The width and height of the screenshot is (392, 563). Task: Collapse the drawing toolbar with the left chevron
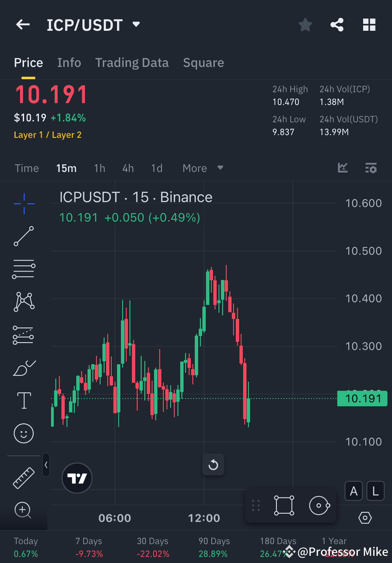tap(46, 465)
